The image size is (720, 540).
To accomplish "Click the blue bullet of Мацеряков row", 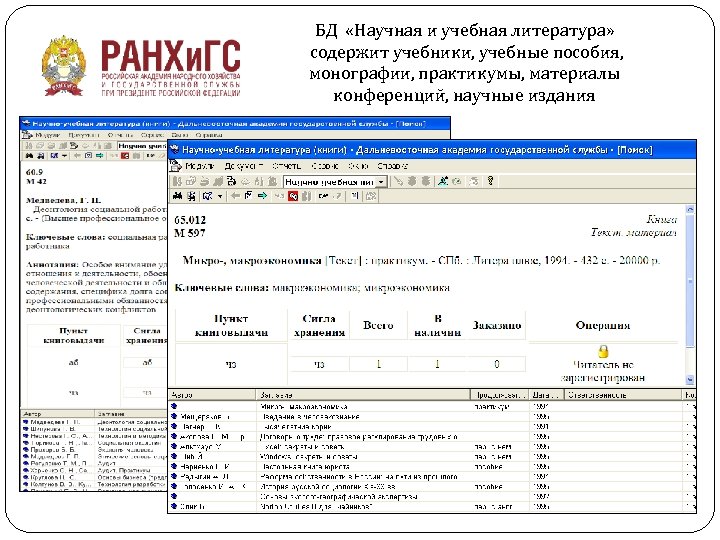I will click(174, 416).
